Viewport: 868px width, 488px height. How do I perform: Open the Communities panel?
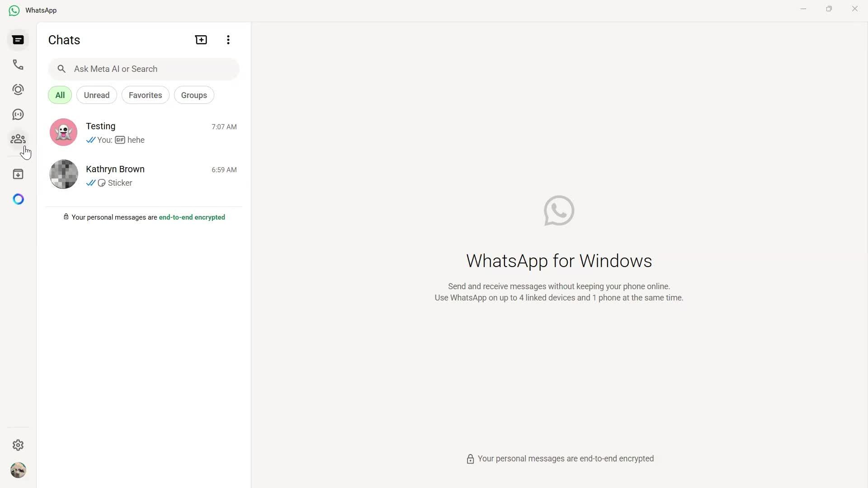coord(18,139)
